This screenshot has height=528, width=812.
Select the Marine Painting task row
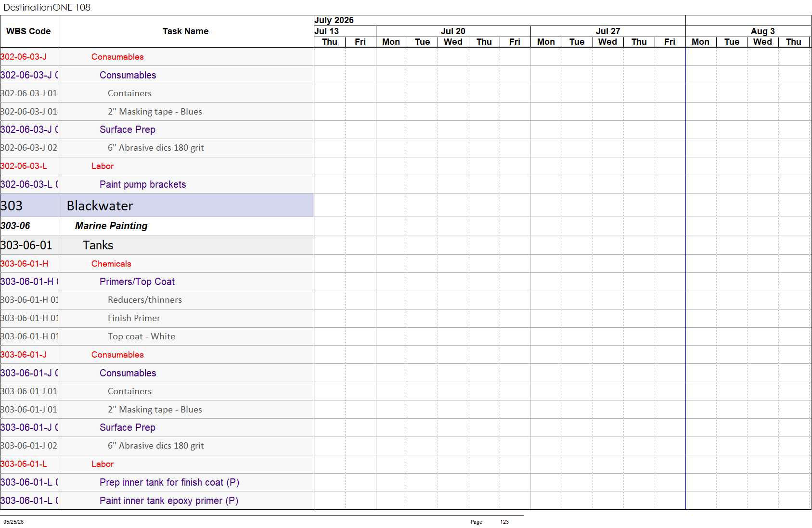point(157,226)
